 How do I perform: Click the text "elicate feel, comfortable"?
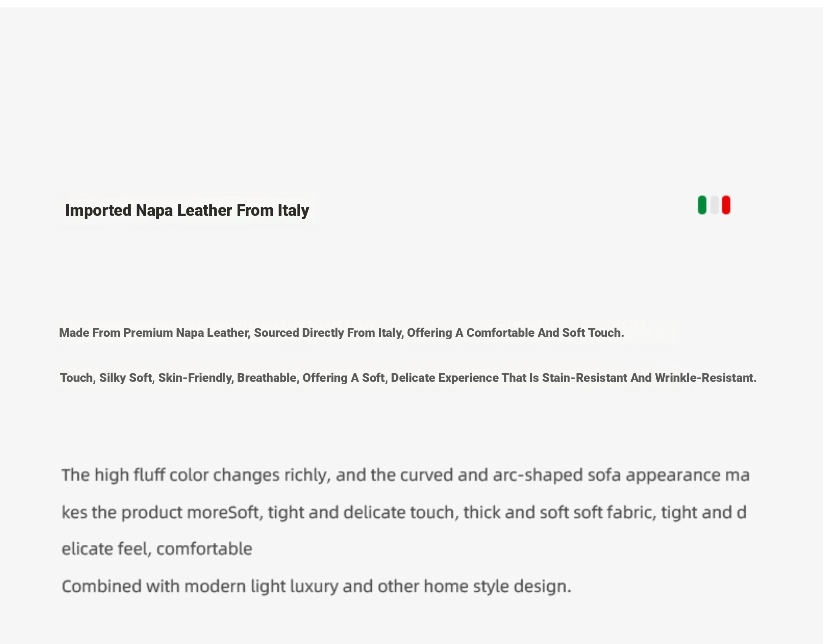(x=157, y=549)
